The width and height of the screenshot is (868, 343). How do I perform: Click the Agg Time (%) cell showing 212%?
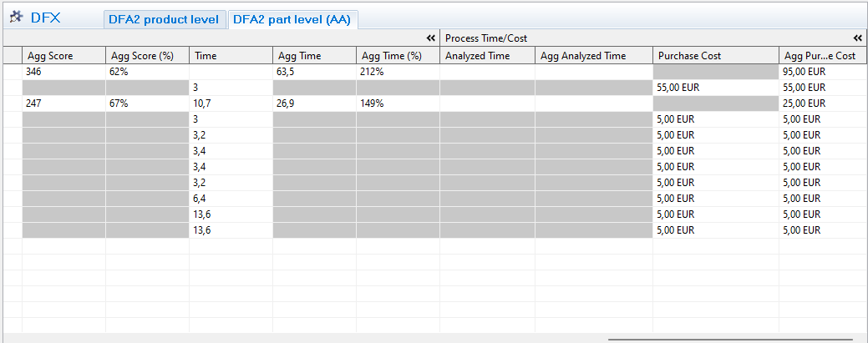tap(398, 72)
